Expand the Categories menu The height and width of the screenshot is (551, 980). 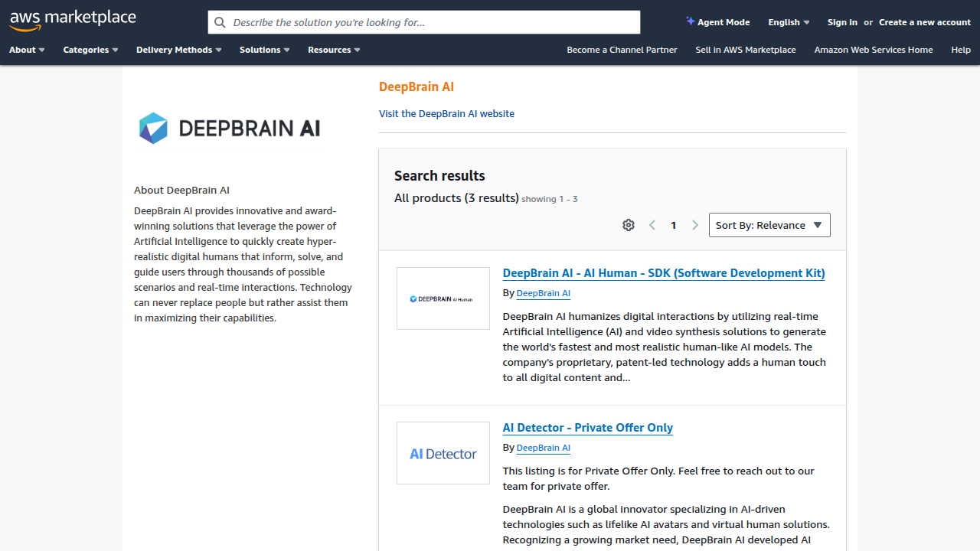pyautogui.click(x=90, y=50)
